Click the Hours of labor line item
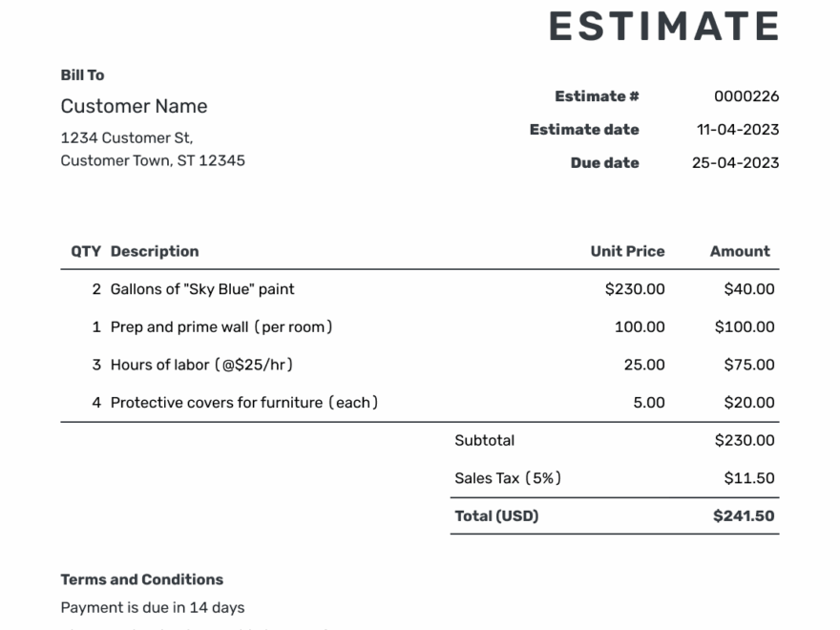The width and height of the screenshot is (840, 630). [x=201, y=365]
